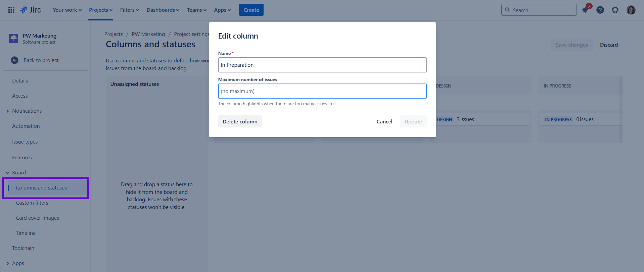The image size is (644, 272).
Task: Click the Delete column button
Action: pos(240,121)
